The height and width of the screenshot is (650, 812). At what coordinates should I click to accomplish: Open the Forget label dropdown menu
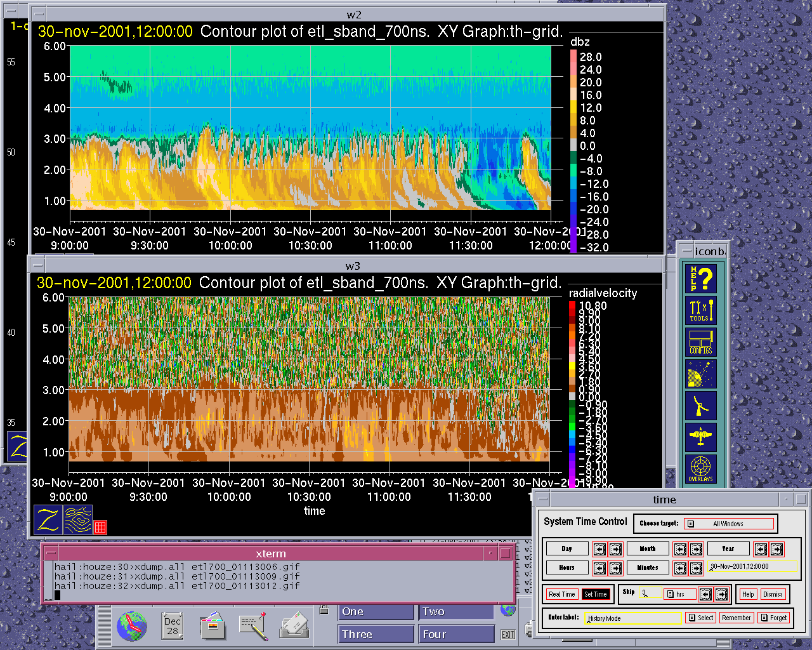[774, 618]
